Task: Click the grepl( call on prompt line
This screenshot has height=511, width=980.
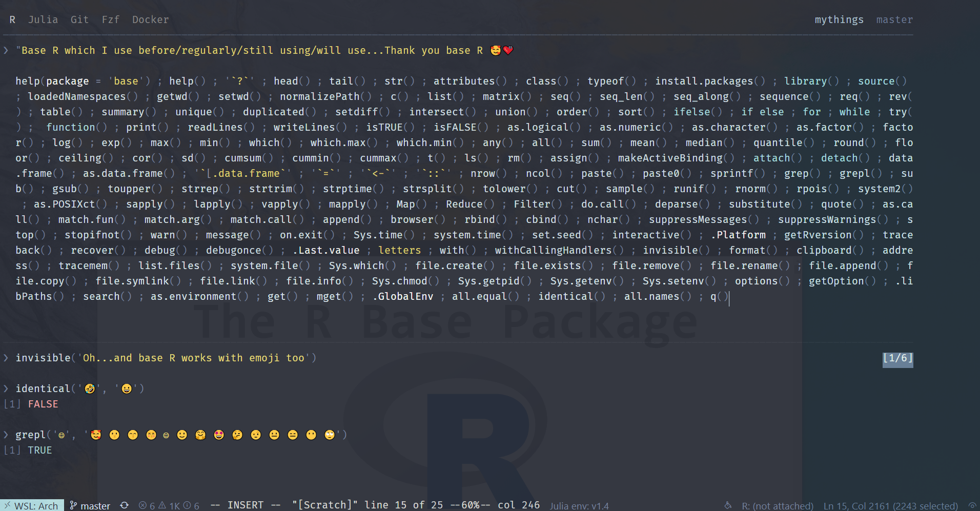Action: click(x=33, y=435)
